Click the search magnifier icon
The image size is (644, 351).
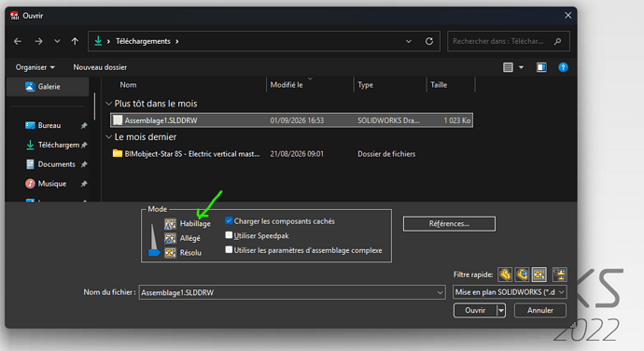[x=557, y=41]
